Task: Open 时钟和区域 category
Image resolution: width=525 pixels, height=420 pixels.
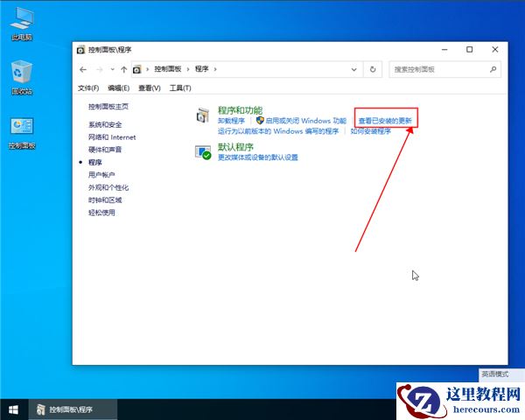Action: click(105, 200)
